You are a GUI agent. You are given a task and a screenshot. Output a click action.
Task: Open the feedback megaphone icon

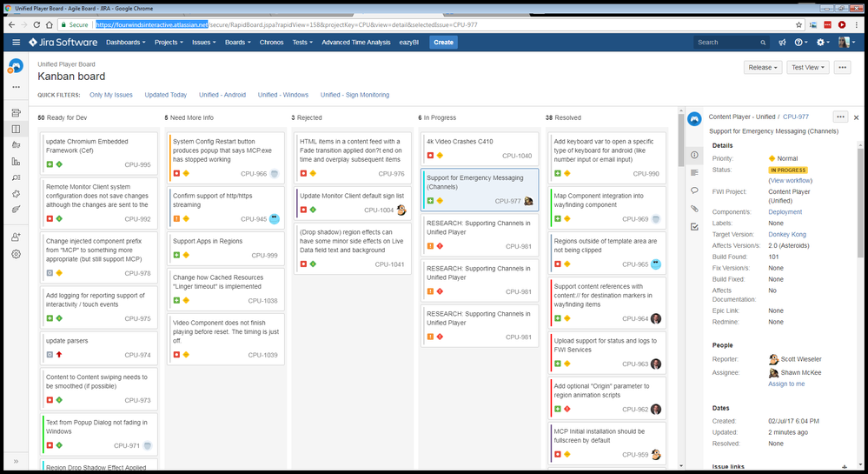(x=782, y=42)
